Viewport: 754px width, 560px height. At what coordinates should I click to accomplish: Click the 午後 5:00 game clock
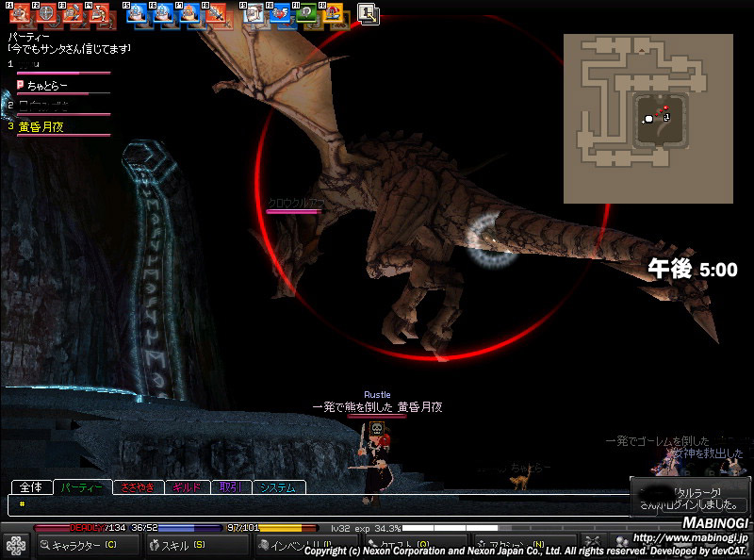[x=693, y=269]
